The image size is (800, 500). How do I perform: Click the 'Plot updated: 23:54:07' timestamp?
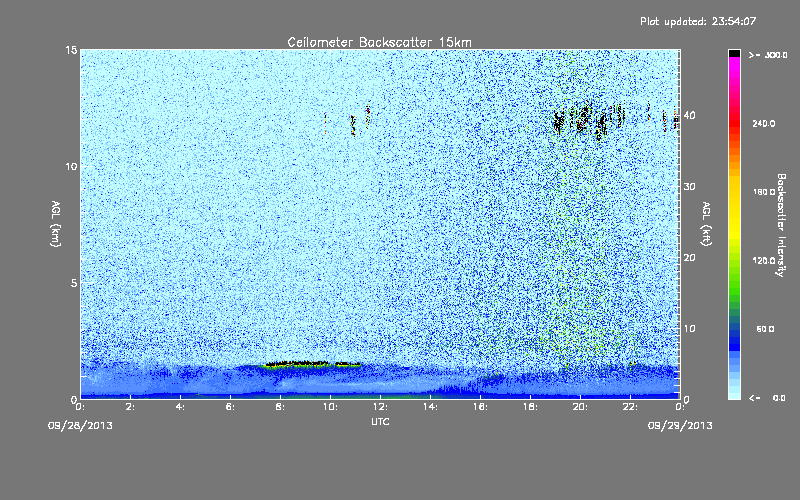pyautogui.click(x=698, y=21)
